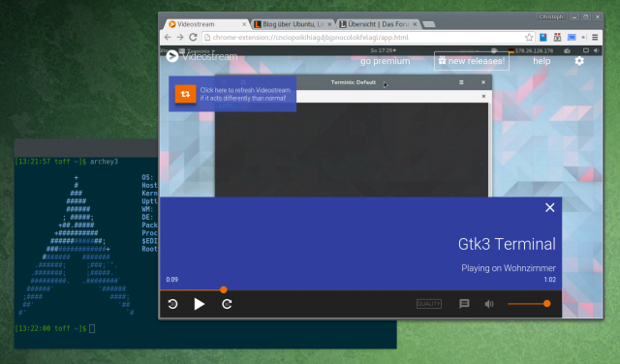Click the red-and-white extension icon in Chrome toolbar
This screenshot has width=620, height=364.
(557, 37)
